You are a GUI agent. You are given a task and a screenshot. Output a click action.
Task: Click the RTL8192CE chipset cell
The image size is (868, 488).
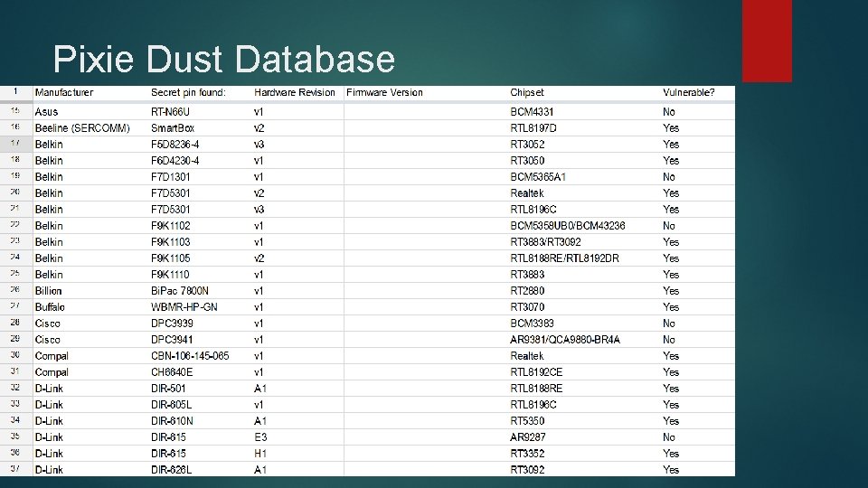point(536,372)
